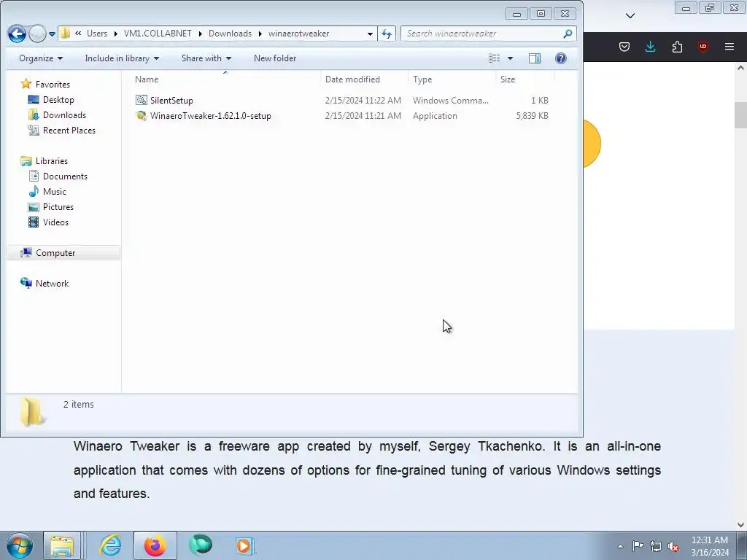
Task: Open the Share with menu
Action: pos(206,58)
